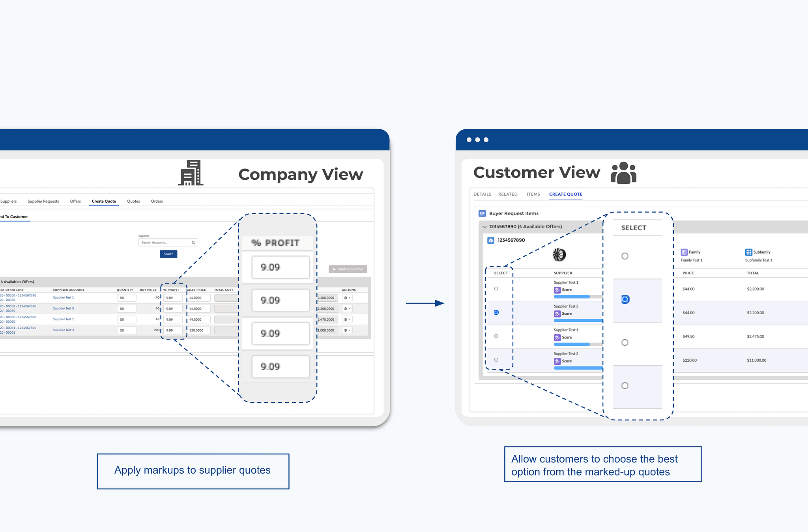Open the actions gear dropdown in first offer row
This screenshot has width=808, height=532.
point(347,298)
